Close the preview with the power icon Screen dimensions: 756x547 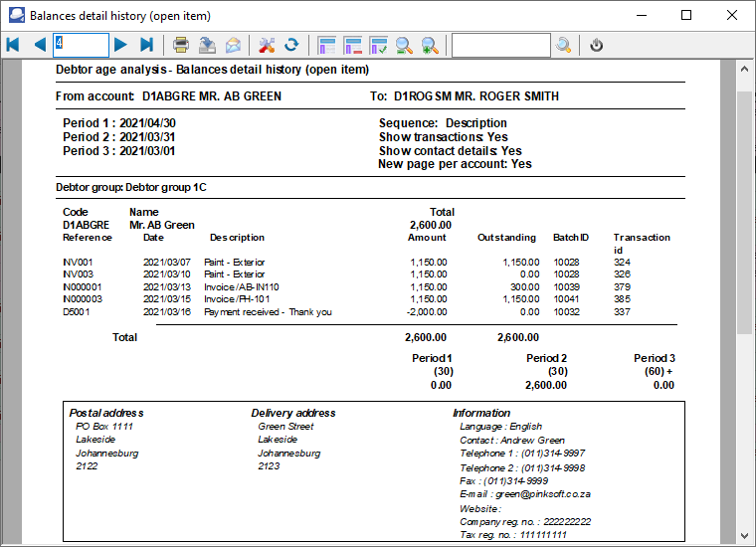(x=596, y=45)
